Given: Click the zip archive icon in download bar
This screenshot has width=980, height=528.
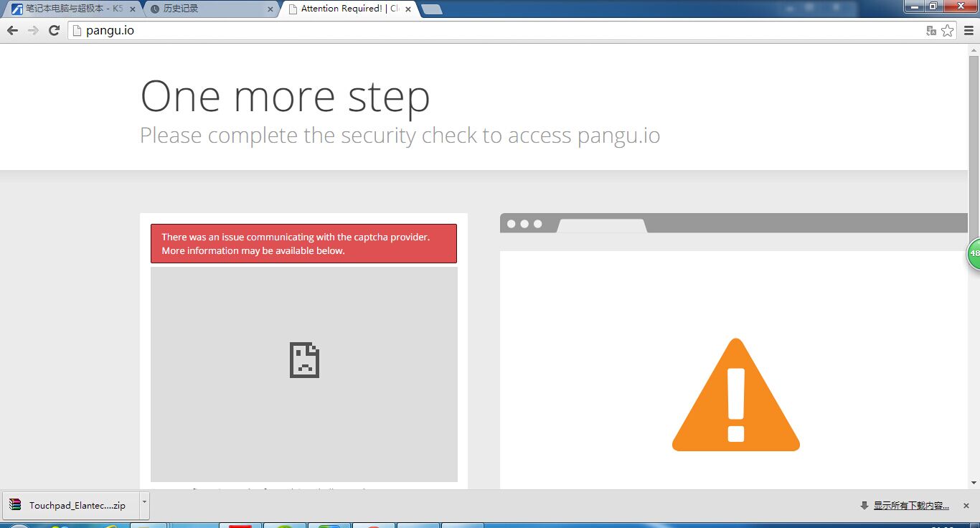Looking at the screenshot, I should [15, 504].
